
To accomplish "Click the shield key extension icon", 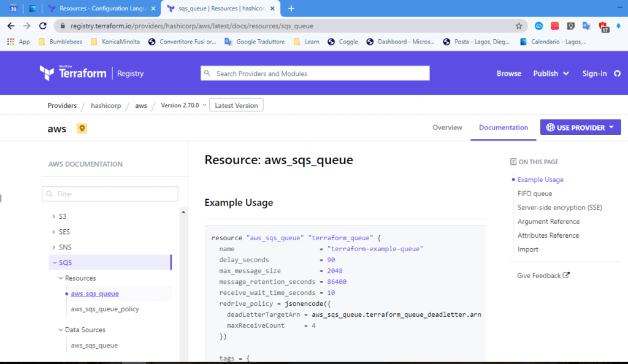I will point(571,26).
